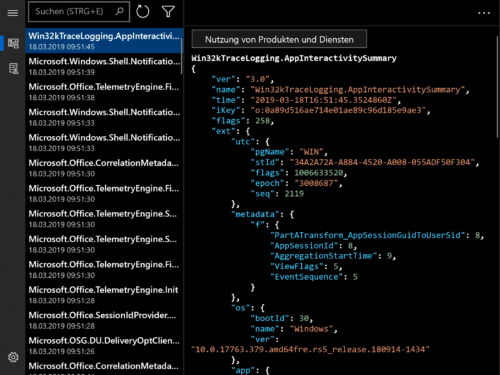The width and height of the screenshot is (500, 375).
Task: Click the OS version string 10.0.17763.379
Action: point(310,349)
